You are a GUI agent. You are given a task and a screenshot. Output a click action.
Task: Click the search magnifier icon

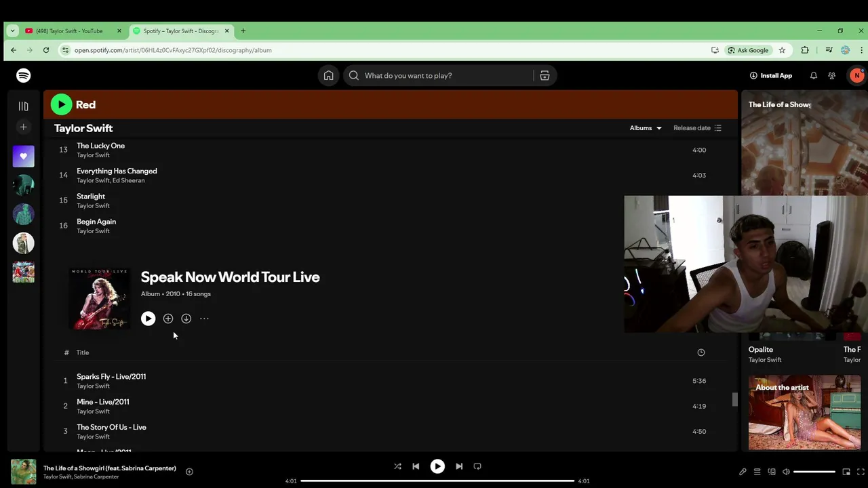pyautogui.click(x=353, y=75)
